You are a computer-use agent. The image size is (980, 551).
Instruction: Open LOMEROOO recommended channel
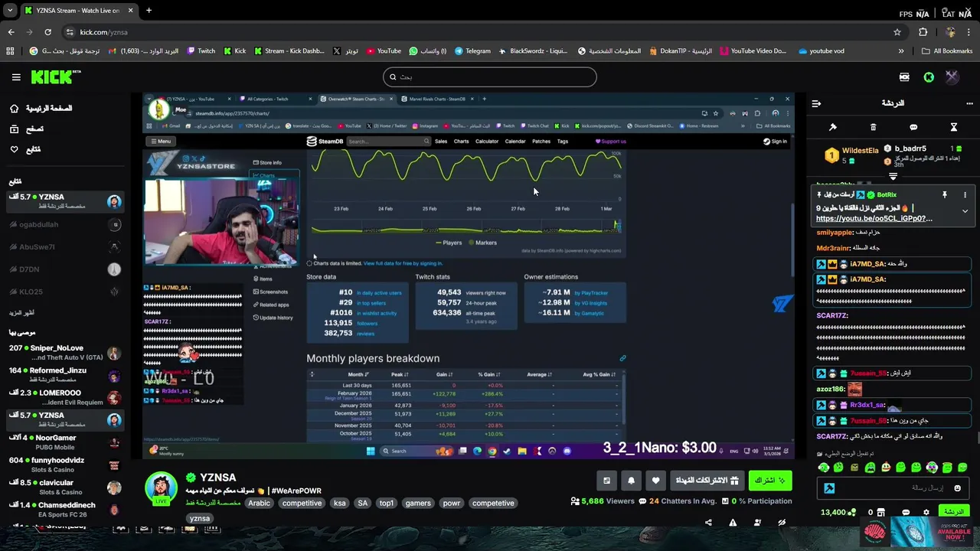point(64,397)
